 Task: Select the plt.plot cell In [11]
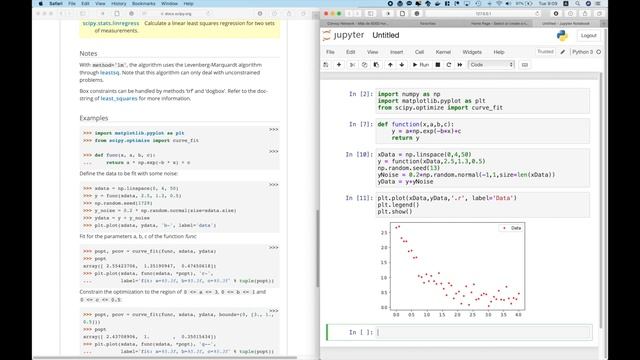tap(482, 204)
